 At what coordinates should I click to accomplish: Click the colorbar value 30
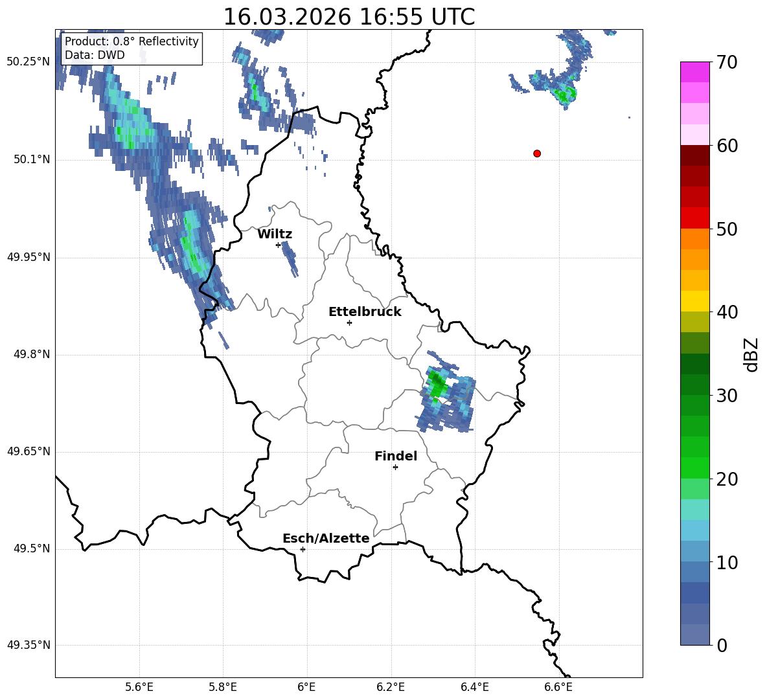(727, 396)
